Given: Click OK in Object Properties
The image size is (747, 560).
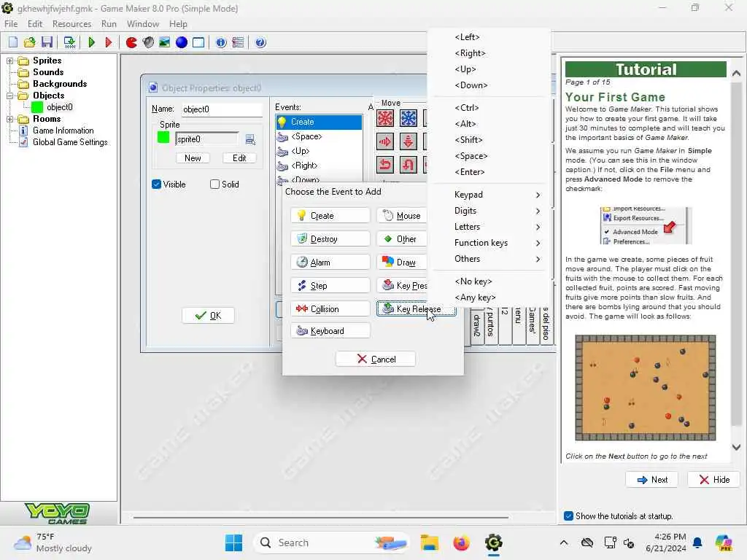Looking at the screenshot, I should [208, 316].
